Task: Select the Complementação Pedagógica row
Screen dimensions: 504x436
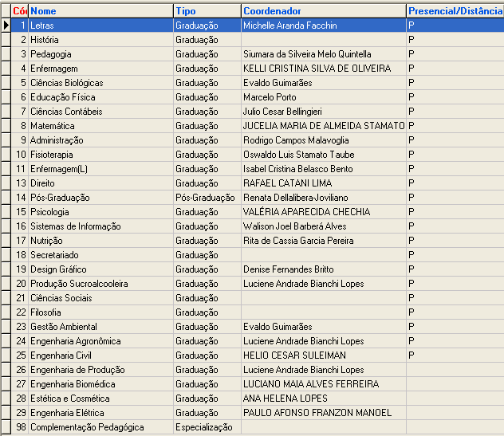Action: coord(100,427)
